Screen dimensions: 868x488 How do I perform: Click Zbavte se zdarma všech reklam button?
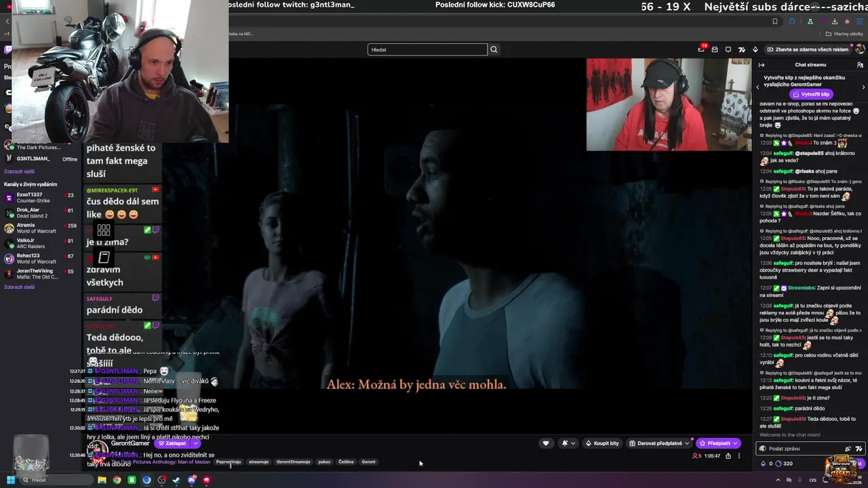click(808, 49)
